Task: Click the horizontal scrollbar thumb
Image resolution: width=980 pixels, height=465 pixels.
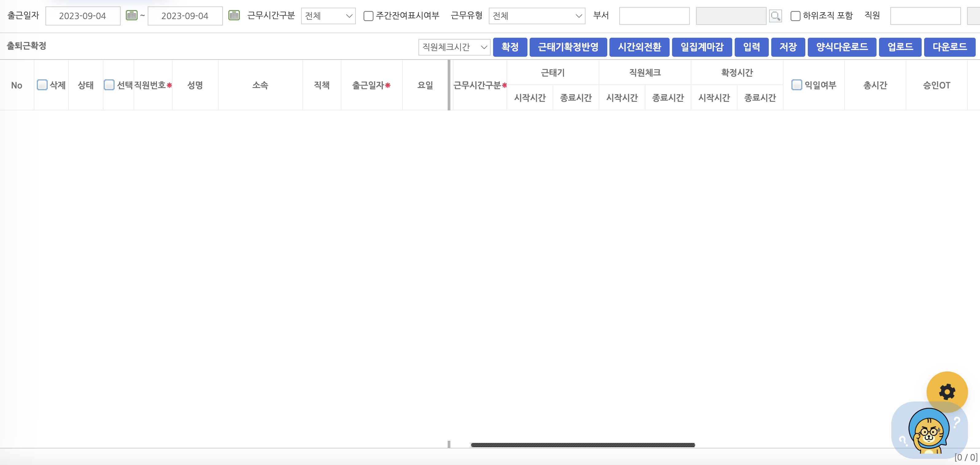Action: pos(582,445)
